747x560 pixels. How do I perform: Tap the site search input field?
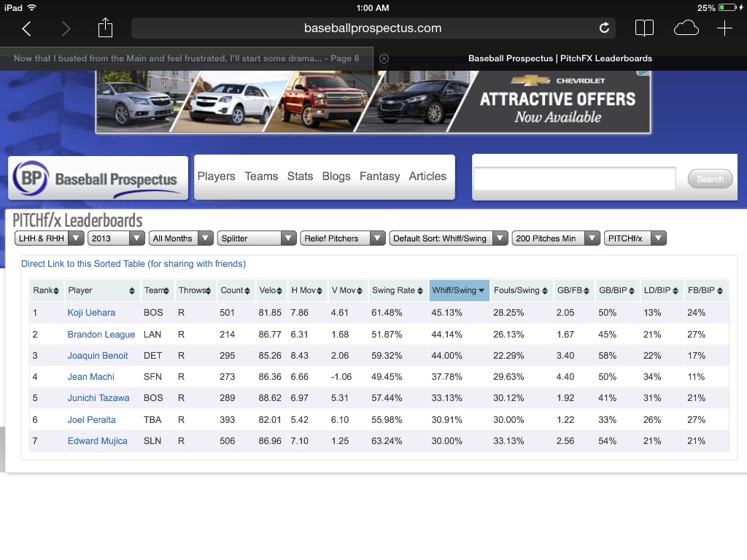pos(575,179)
